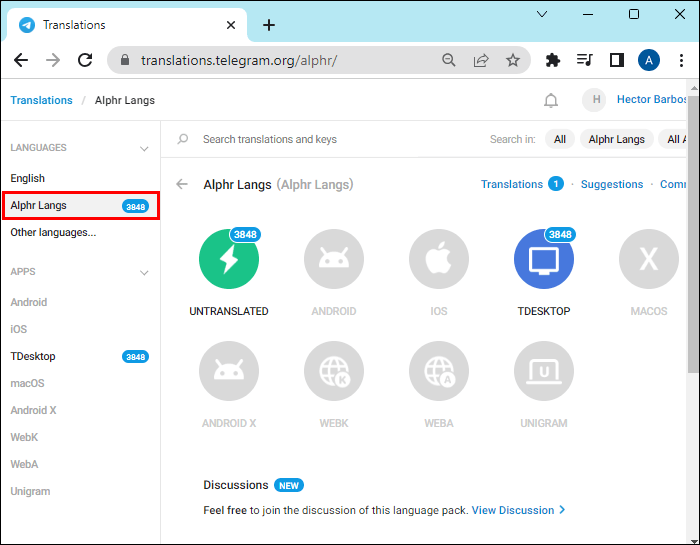Image resolution: width=700 pixels, height=545 pixels.
Task: Open the Android app icon
Action: point(334,259)
